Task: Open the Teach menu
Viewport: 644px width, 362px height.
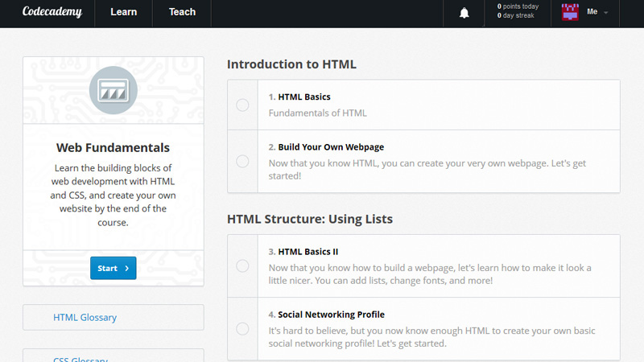Action: [183, 12]
